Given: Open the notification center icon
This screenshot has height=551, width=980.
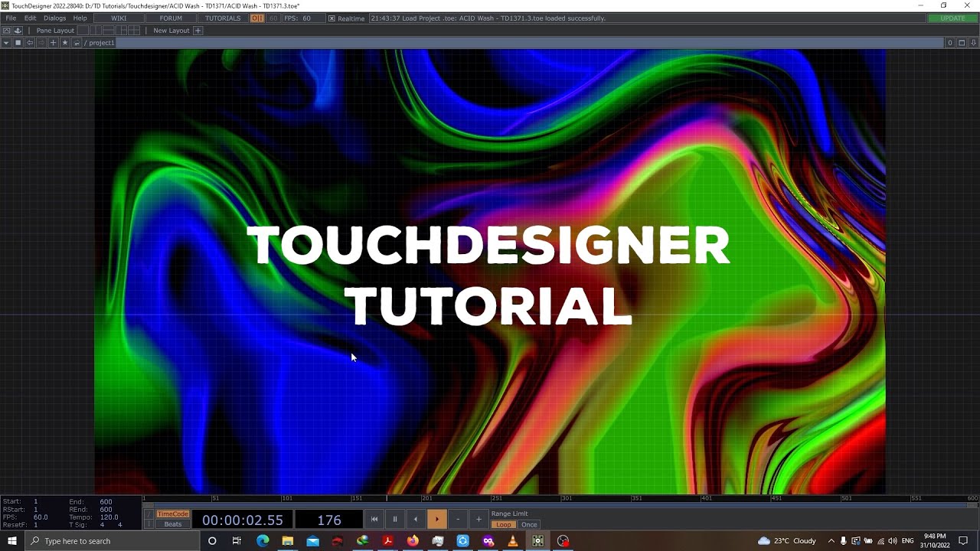Looking at the screenshot, I should (x=963, y=541).
